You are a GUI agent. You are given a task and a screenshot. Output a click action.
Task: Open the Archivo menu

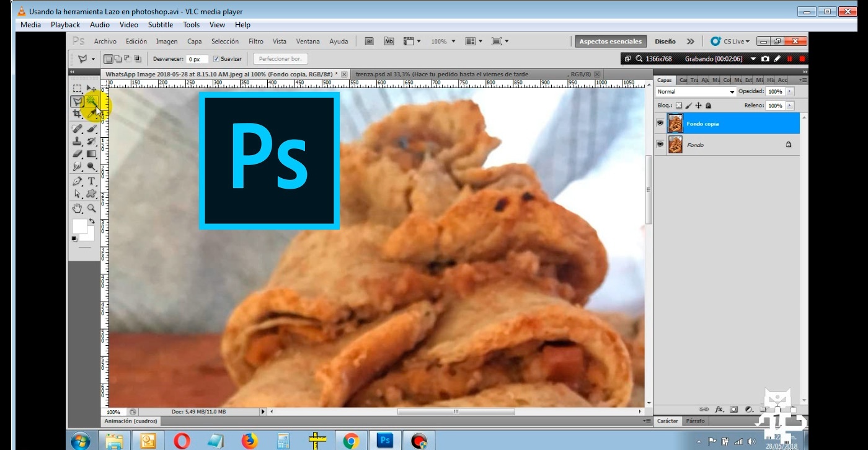pos(105,42)
